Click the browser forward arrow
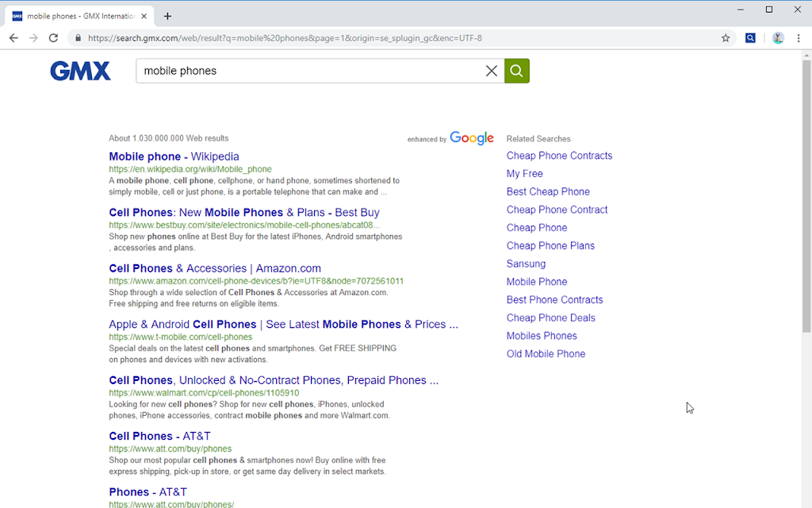Viewport: 812px width, 508px height. coord(33,38)
